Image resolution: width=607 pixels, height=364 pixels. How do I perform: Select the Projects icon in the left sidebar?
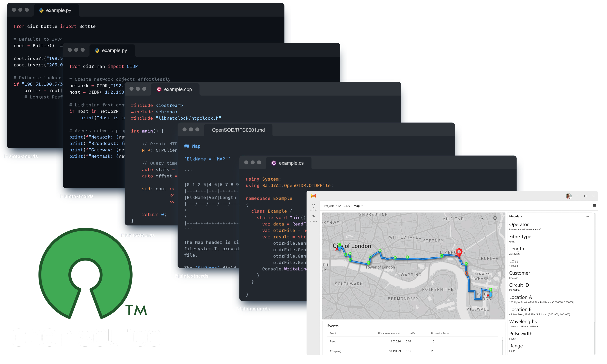point(314,218)
